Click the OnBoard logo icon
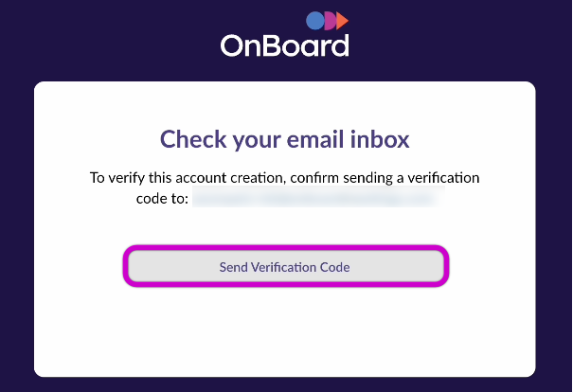The image size is (573, 392). pyautogui.click(x=328, y=21)
